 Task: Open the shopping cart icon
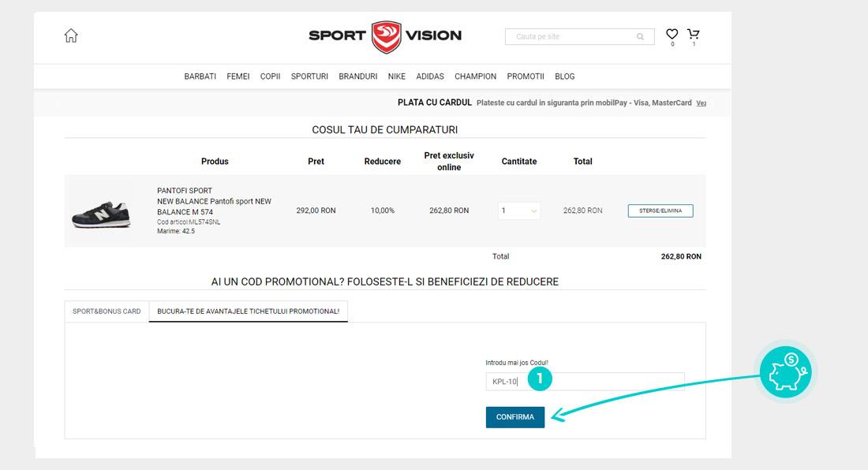[693, 34]
